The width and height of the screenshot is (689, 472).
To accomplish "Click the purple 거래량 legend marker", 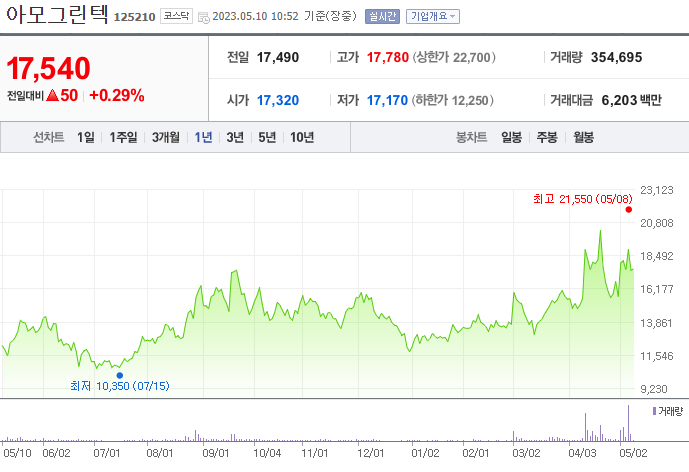I will (654, 411).
